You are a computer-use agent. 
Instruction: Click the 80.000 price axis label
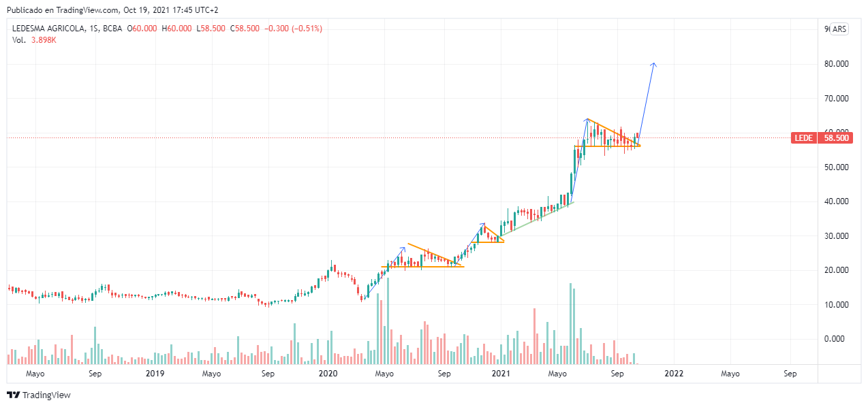[x=836, y=64]
